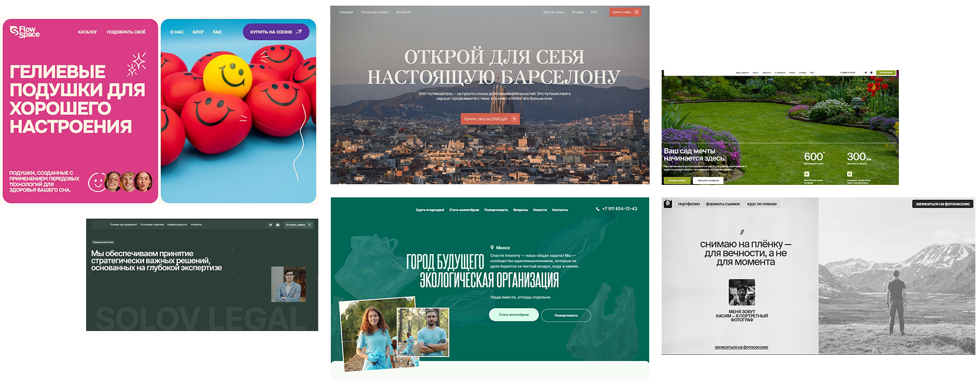The height and width of the screenshot is (391, 980).
Task: Click the Telegram icon on Solov Legal header
Action: (270, 225)
